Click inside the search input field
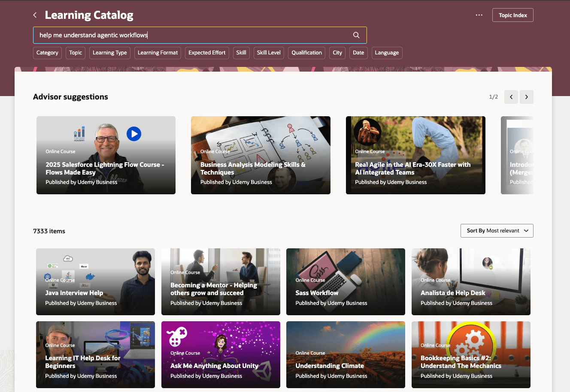 tap(172, 35)
